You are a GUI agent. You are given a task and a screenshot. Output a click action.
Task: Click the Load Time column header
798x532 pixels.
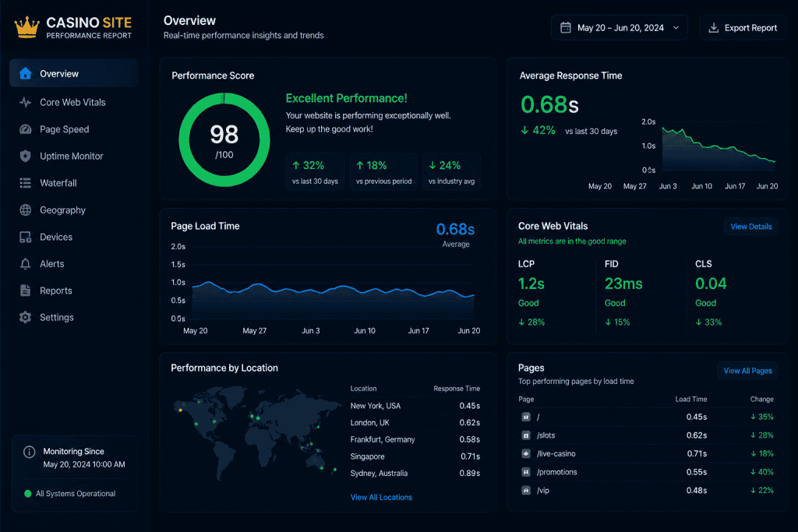click(x=690, y=400)
